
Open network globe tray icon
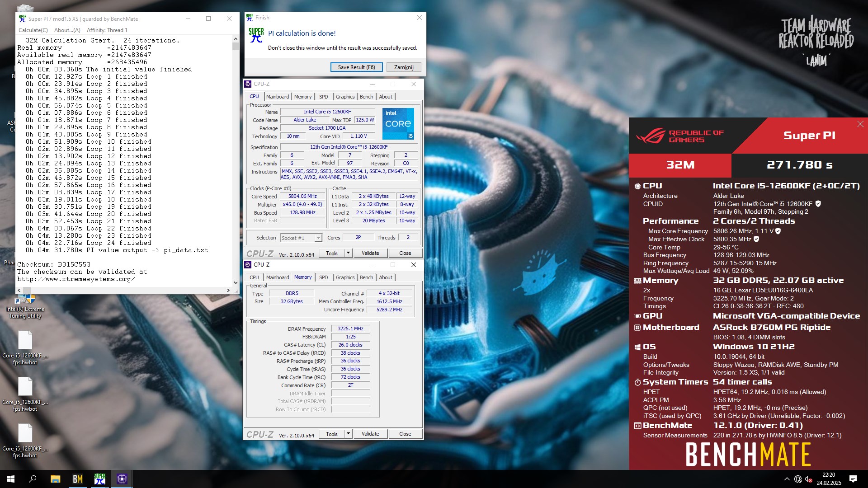point(798,479)
